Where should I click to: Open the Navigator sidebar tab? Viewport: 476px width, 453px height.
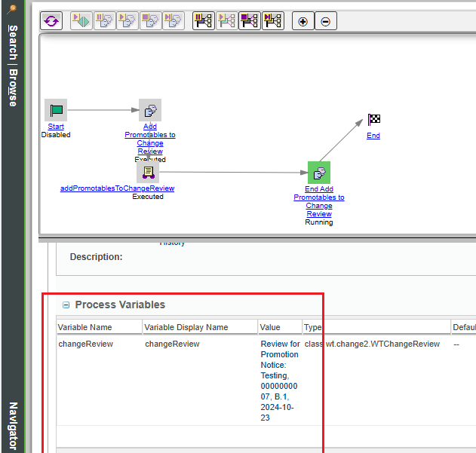[13, 426]
